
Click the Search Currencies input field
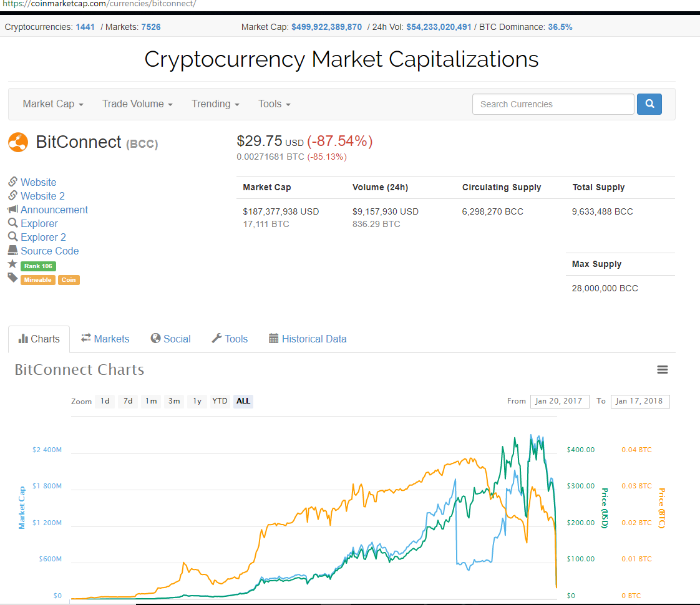coord(553,104)
